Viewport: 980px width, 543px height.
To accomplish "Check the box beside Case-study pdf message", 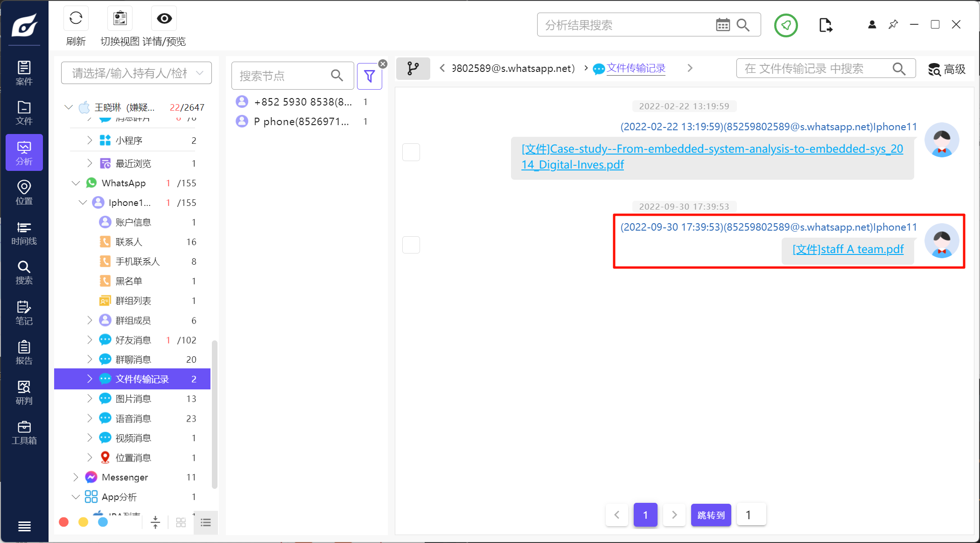I will (x=411, y=152).
